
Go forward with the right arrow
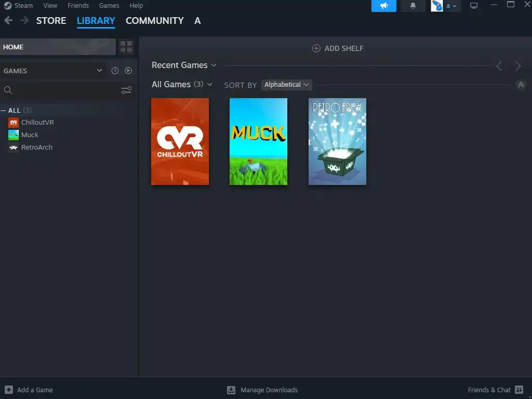24,20
